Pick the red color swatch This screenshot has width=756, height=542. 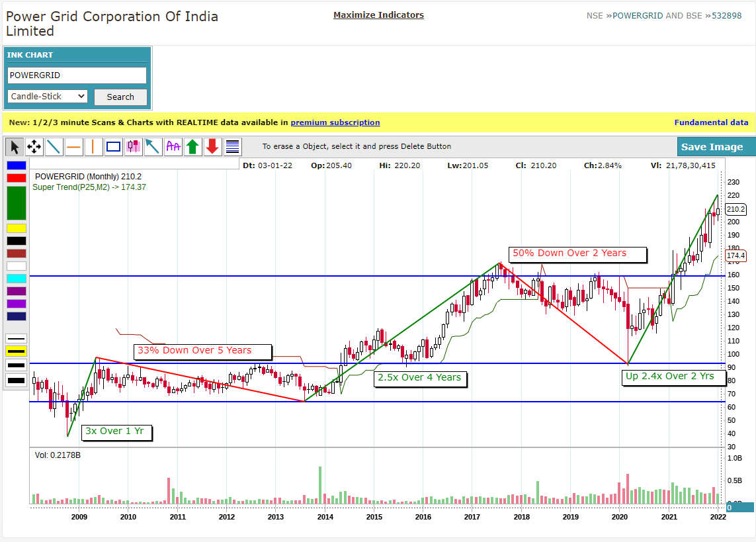click(17, 178)
